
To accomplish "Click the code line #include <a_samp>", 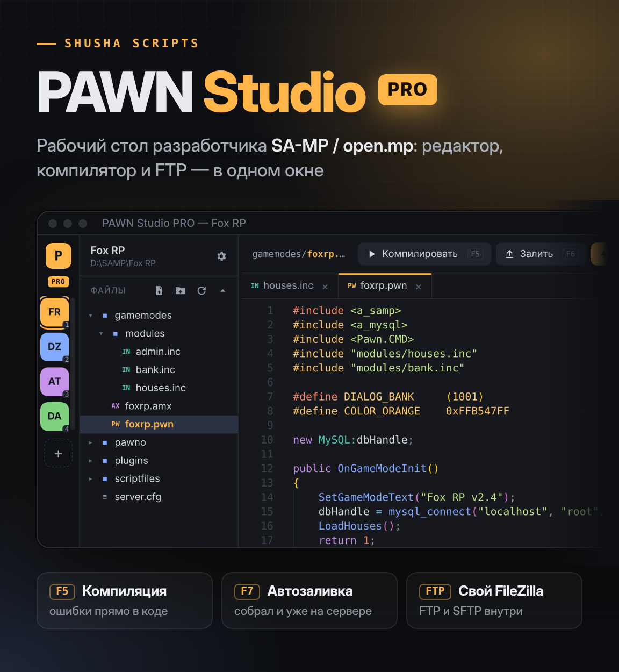I will click(x=347, y=311).
